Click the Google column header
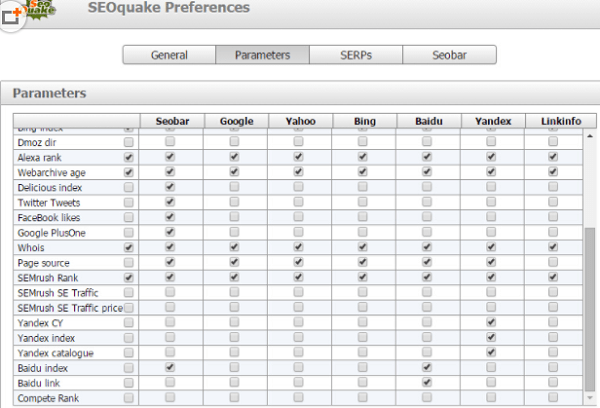600x408 pixels. (x=236, y=121)
